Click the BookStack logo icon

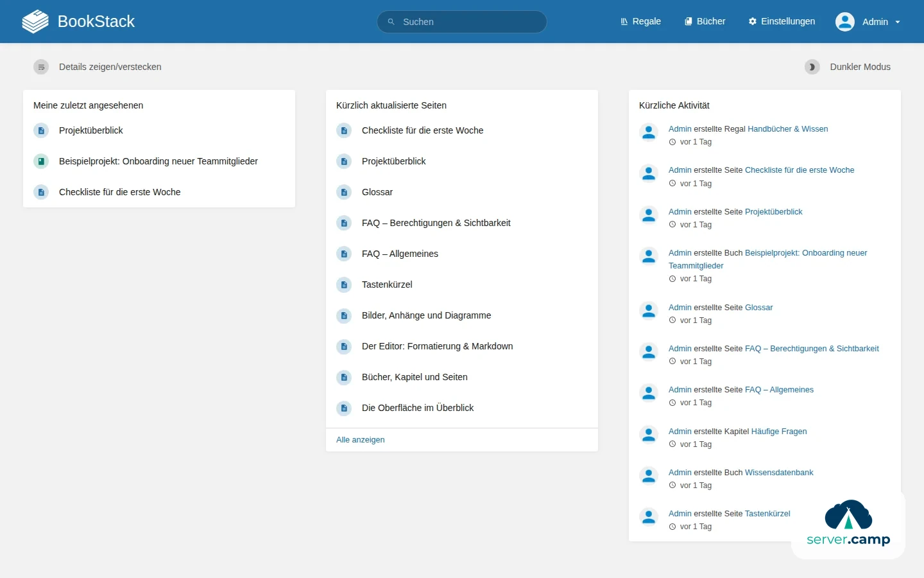(35, 21)
